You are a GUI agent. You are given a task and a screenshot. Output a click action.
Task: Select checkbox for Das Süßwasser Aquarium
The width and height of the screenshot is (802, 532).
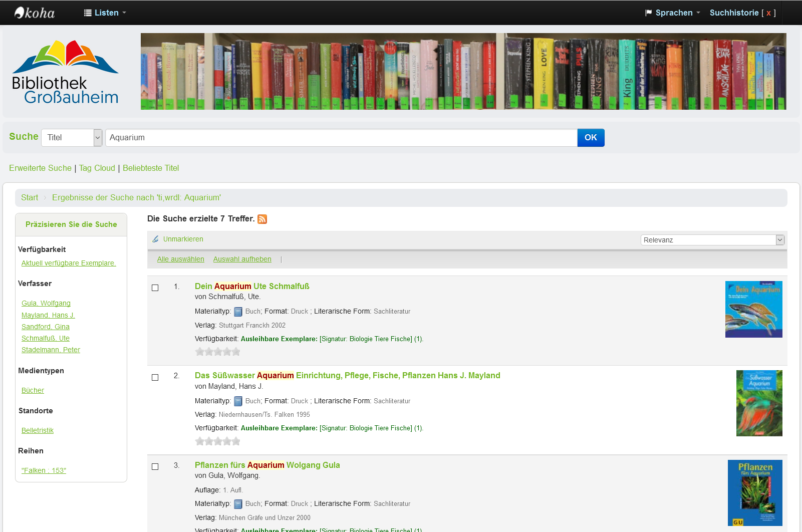pyautogui.click(x=155, y=377)
